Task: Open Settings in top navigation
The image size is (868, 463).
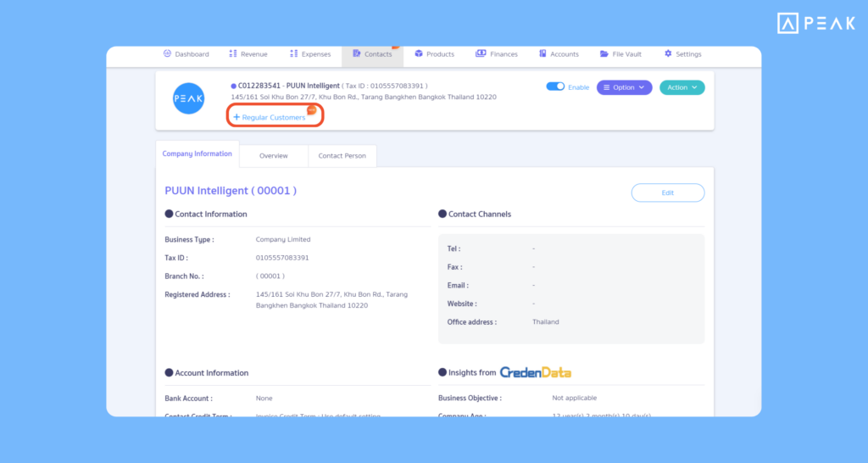Action: click(x=682, y=54)
